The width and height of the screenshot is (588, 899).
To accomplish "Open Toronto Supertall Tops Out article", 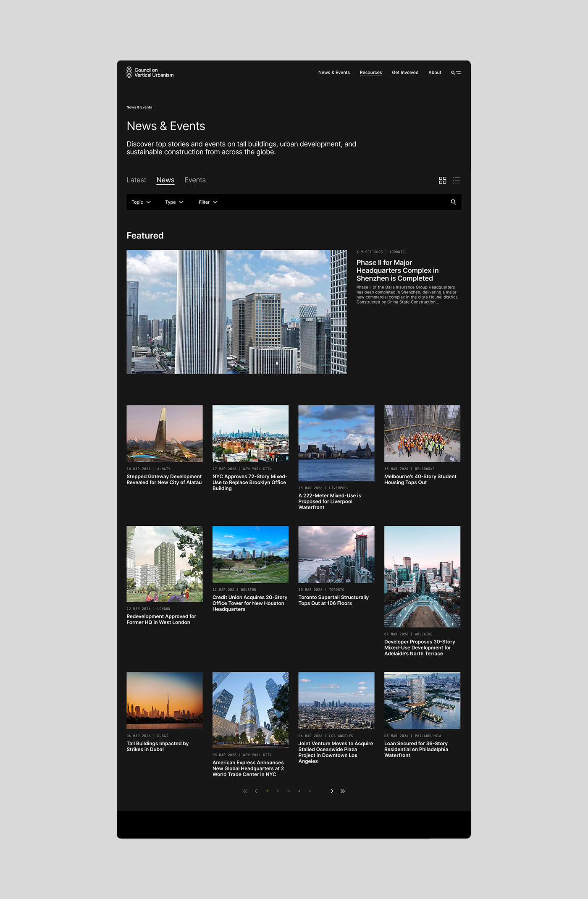I will tap(333, 600).
